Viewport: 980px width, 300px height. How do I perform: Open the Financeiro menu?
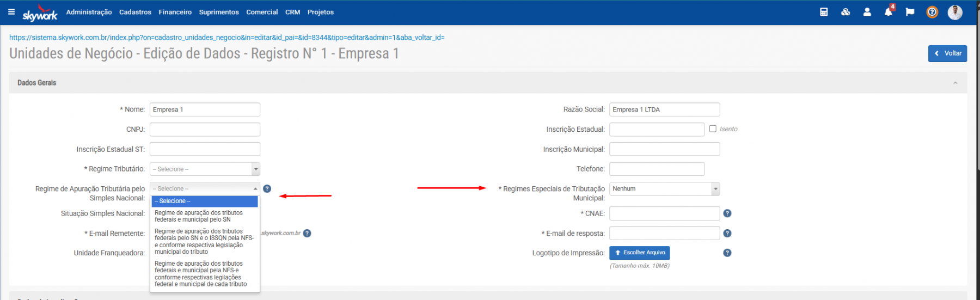[175, 12]
